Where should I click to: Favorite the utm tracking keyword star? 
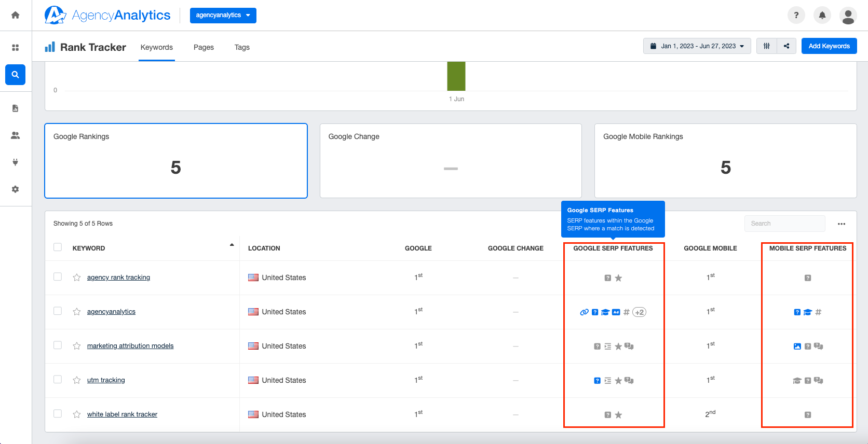click(77, 380)
